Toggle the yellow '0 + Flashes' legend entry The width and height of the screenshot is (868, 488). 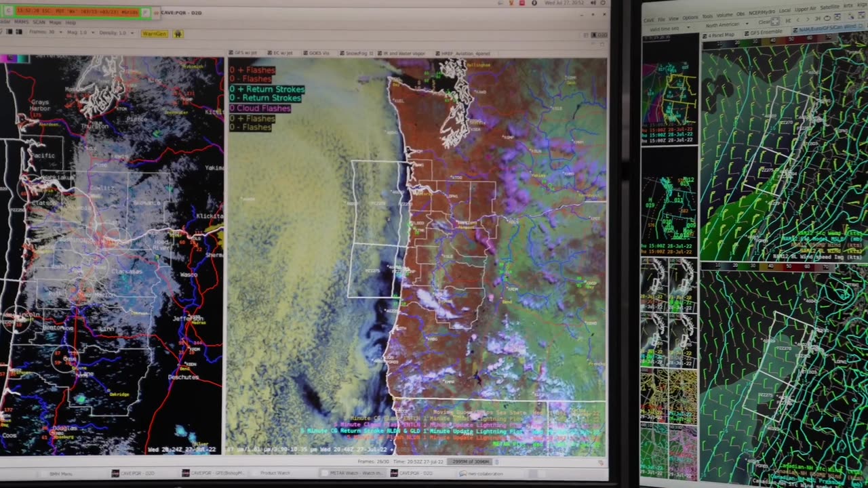point(252,119)
